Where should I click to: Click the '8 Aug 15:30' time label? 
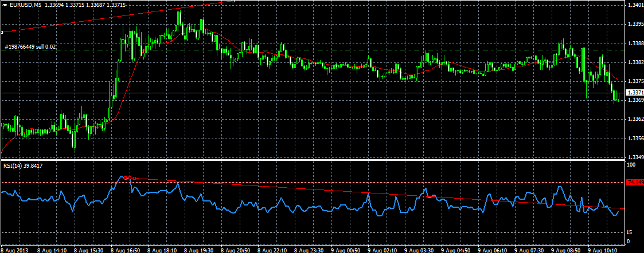pos(88,250)
